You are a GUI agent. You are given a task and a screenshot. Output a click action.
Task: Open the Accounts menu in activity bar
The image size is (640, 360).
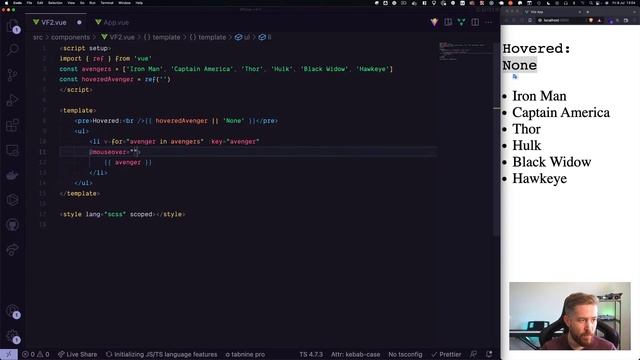point(13,311)
